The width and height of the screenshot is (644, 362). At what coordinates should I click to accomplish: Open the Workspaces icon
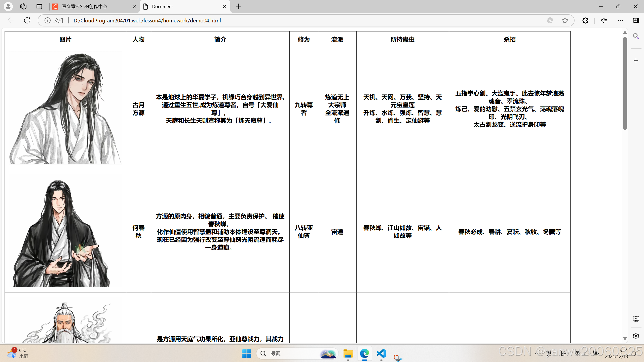(x=23, y=6)
